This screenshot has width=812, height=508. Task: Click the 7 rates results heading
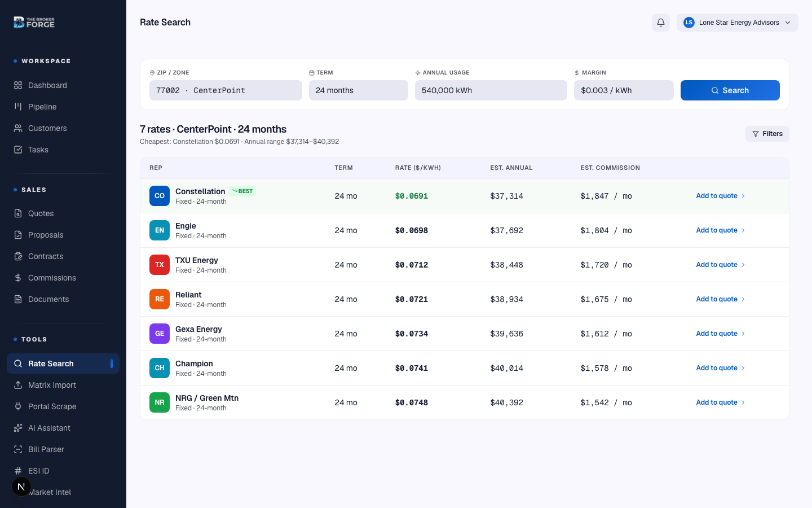point(213,129)
